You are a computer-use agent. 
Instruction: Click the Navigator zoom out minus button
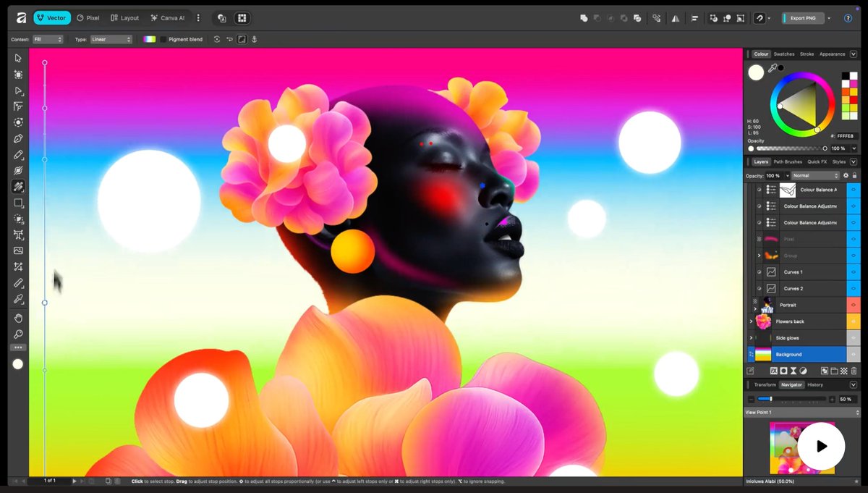751,399
